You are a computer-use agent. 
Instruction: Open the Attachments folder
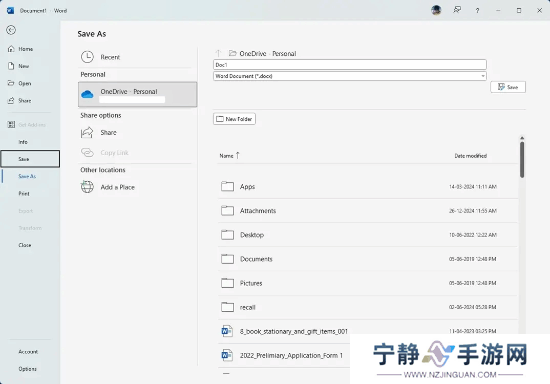368,211
